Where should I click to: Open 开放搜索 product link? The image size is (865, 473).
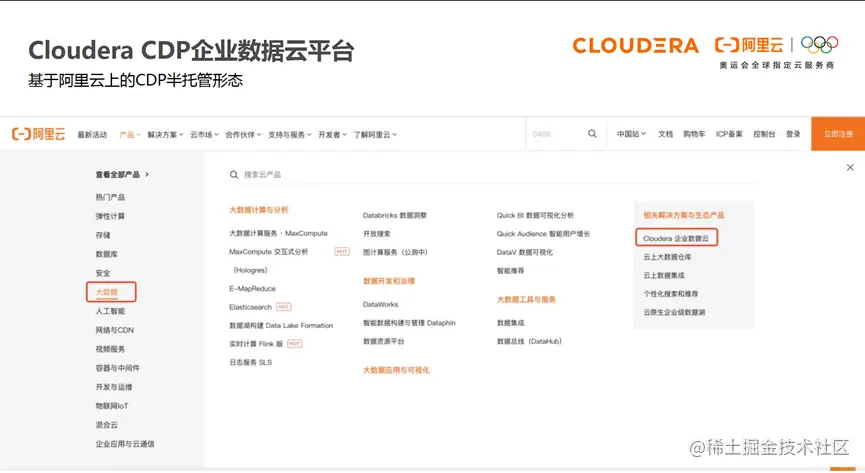[x=377, y=233]
